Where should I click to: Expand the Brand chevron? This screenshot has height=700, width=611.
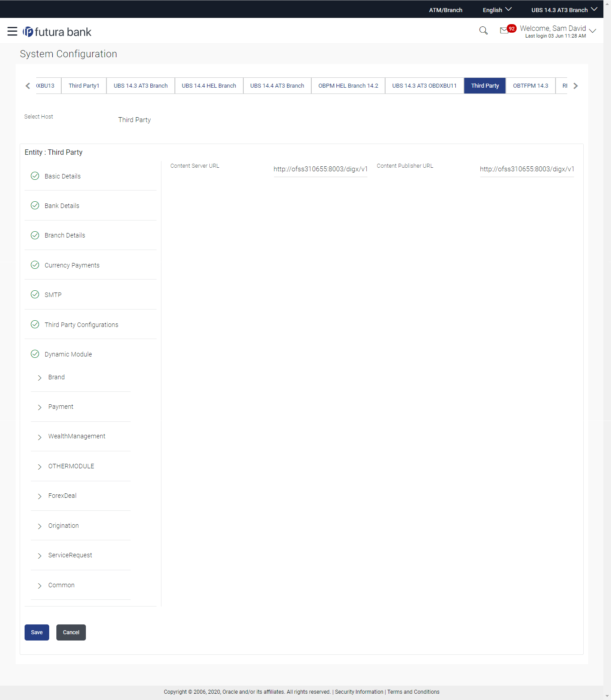tap(39, 378)
